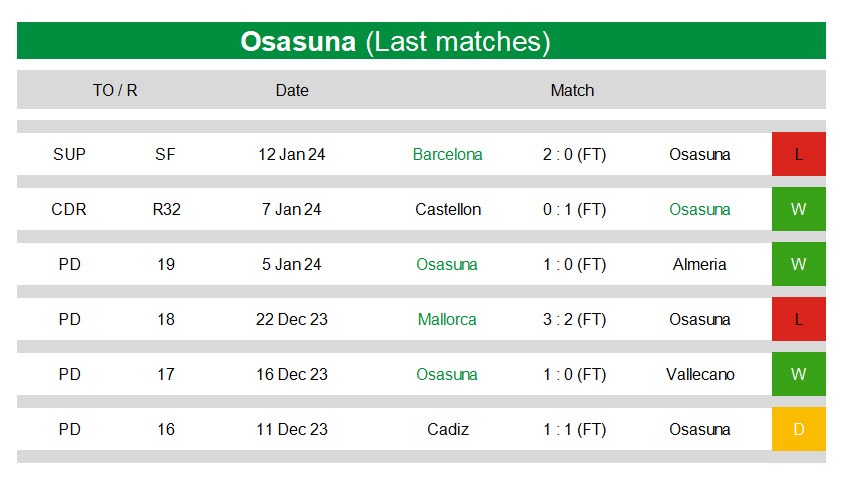This screenshot has height=485, width=843.
Task: Click the Osasuna (Last matches) title bar
Action: coord(421,41)
